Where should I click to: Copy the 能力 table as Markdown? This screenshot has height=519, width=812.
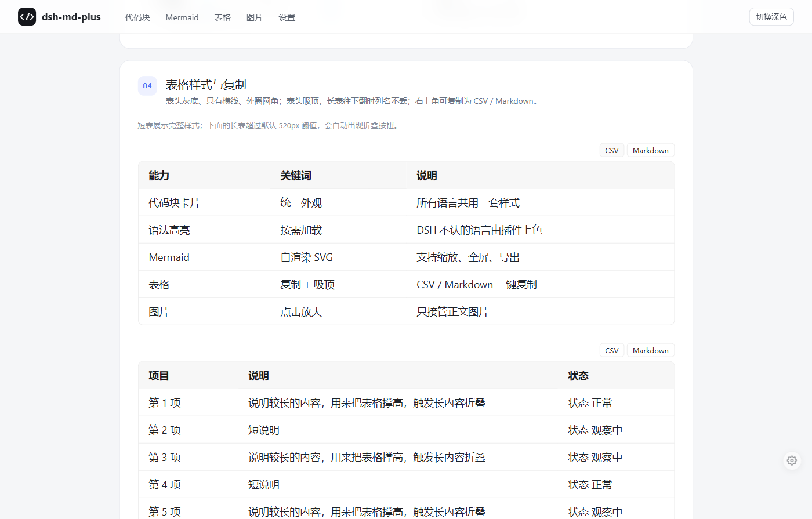[x=651, y=150]
